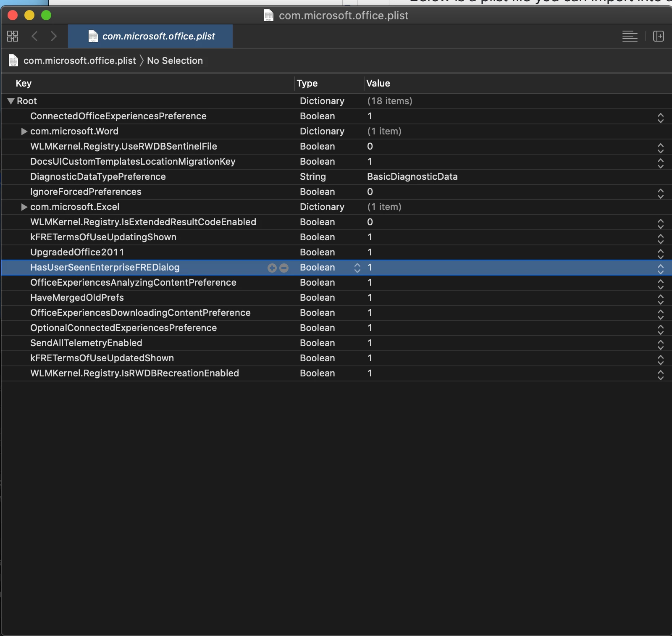Click the Type column header
The height and width of the screenshot is (636, 672).
click(x=307, y=84)
